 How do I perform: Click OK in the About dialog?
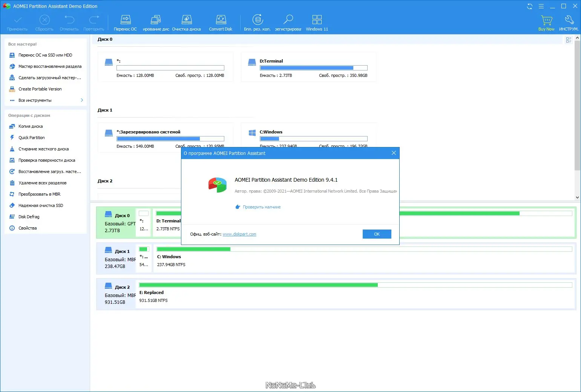(x=377, y=234)
